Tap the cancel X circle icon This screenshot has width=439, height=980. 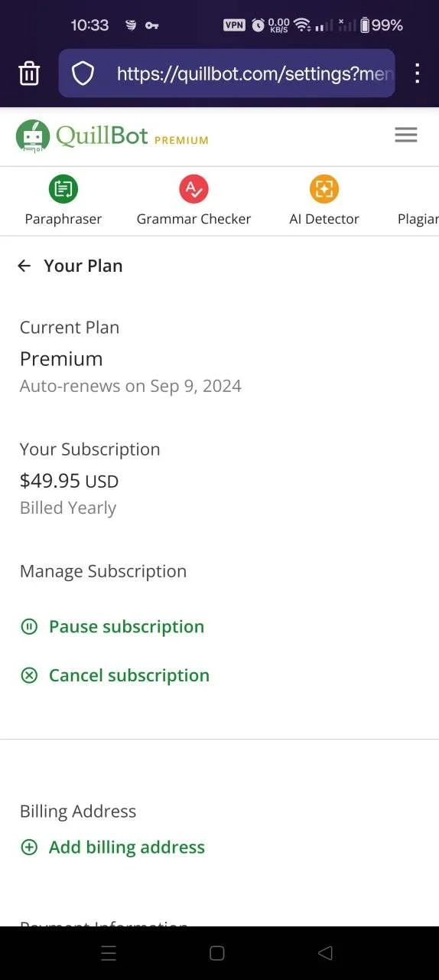[x=29, y=675]
